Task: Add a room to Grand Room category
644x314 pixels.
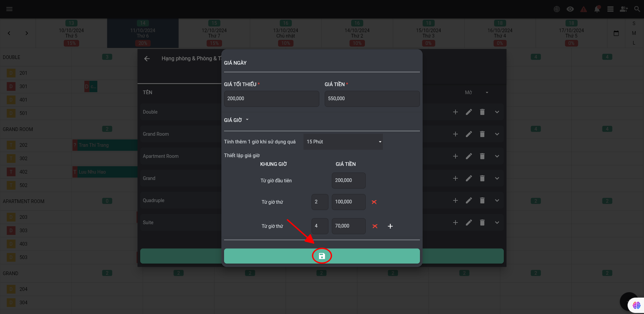Action: coord(455,134)
